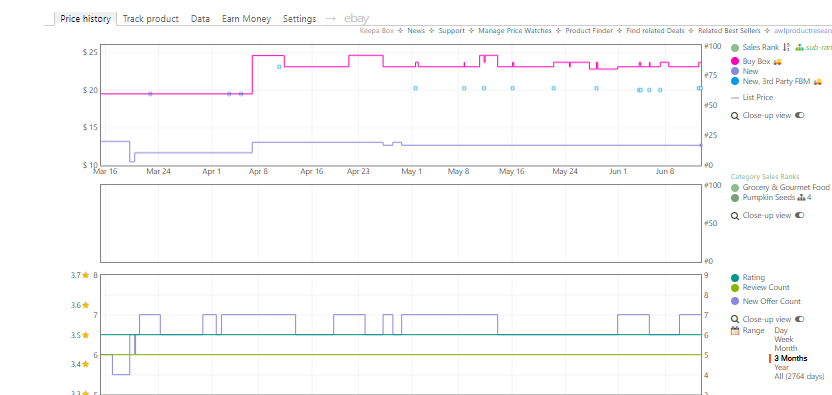Toggle Close-up view switch for rating chart
The height and width of the screenshot is (395, 832).
tap(800, 319)
